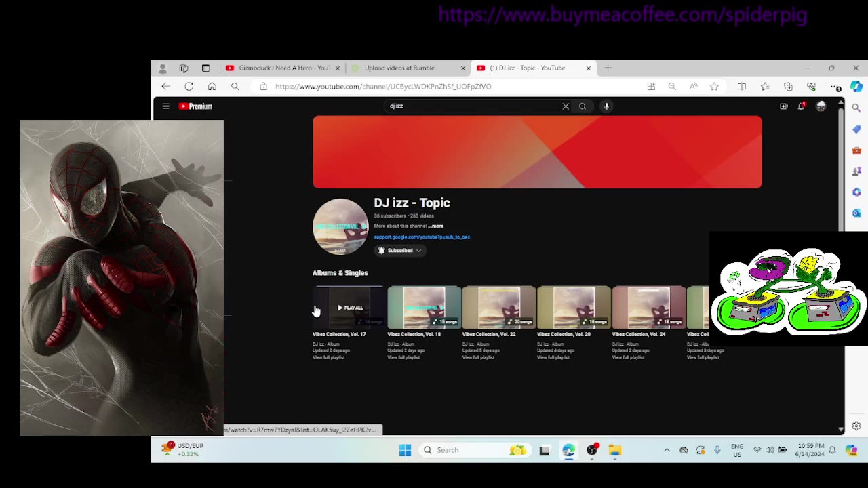Open the Favorites list
The image size is (868, 488).
coord(765,87)
